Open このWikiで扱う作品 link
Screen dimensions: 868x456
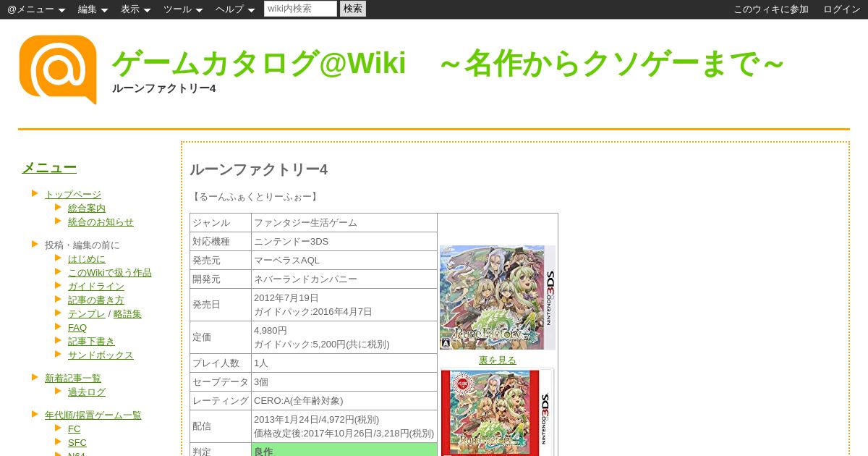[110, 272]
